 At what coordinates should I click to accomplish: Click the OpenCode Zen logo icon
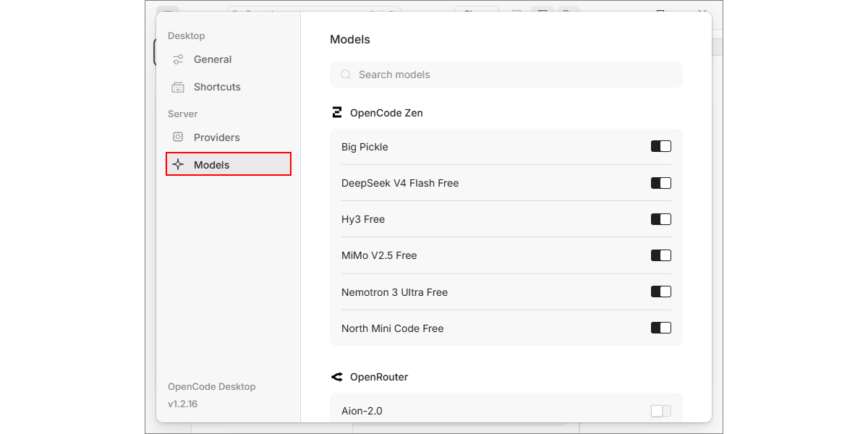tap(337, 113)
